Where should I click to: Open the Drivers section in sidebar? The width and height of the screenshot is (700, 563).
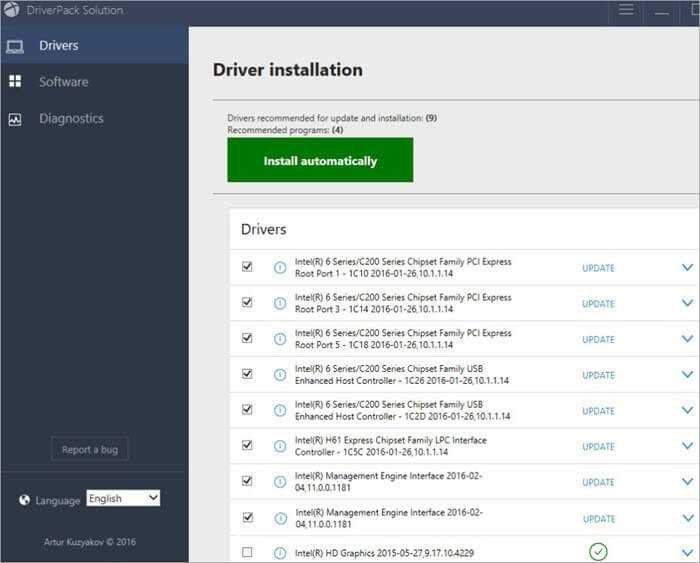94,46
